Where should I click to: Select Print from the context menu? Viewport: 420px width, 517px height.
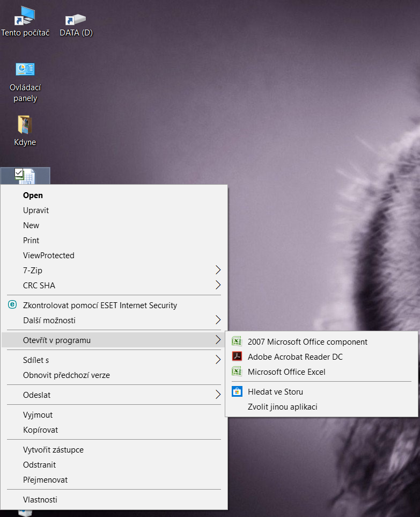(x=114, y=241)
